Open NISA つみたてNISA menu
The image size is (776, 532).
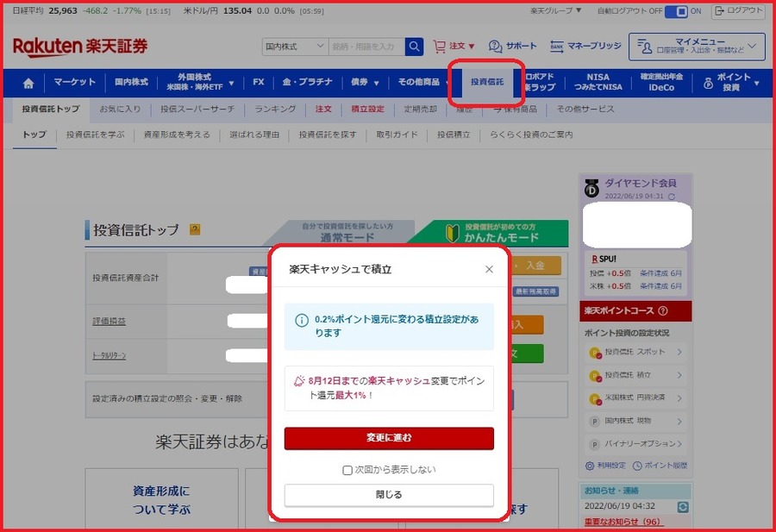pos(598,82)
